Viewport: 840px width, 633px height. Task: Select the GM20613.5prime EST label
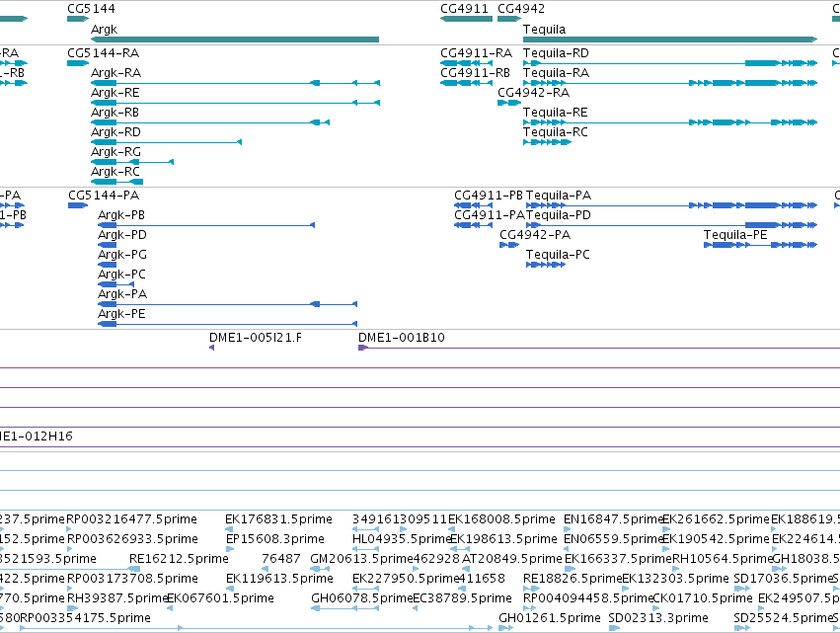(361, 559)
